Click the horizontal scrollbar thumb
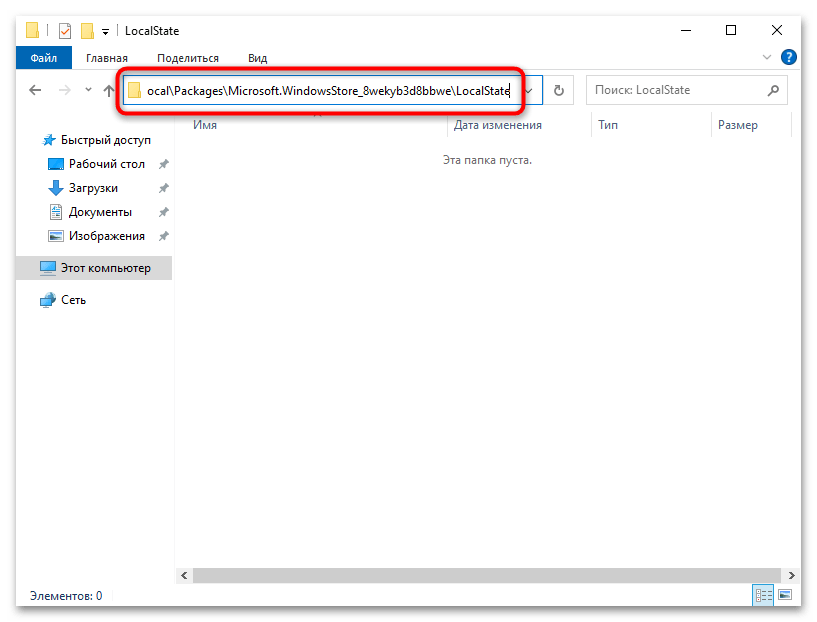817x622 pixels. (487, 575)
